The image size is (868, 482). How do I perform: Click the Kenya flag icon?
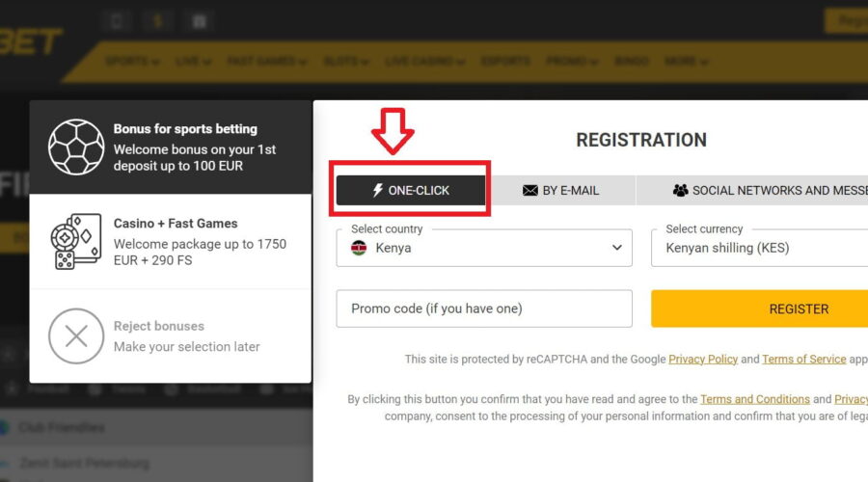pos(359,248)
